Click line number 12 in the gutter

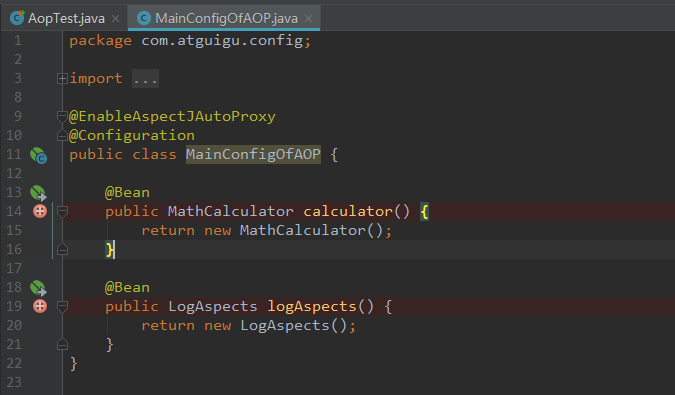tap(14, 173)
